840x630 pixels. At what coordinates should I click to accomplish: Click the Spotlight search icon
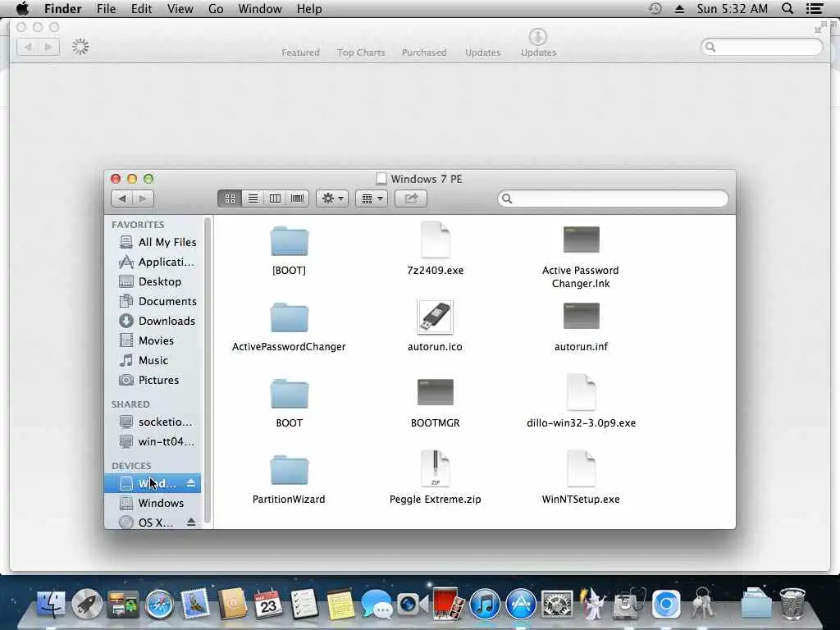[x=787, y=8]
